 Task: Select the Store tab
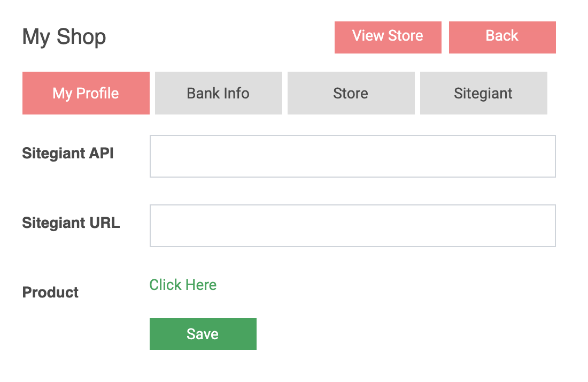tap(351, 93)
